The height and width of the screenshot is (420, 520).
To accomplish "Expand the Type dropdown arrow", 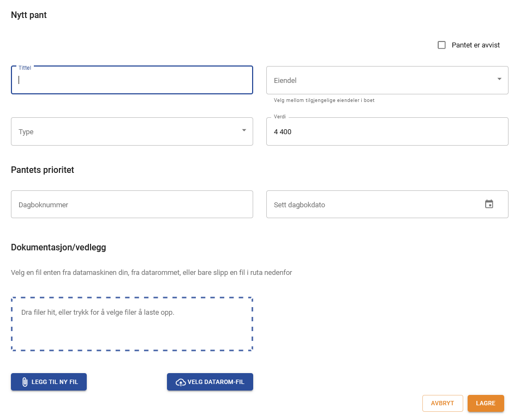I will [243, 131].
